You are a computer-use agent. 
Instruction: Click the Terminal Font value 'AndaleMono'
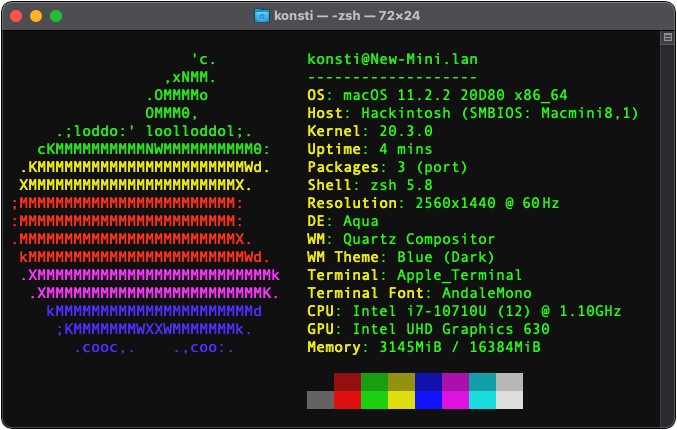pos(487,293)
